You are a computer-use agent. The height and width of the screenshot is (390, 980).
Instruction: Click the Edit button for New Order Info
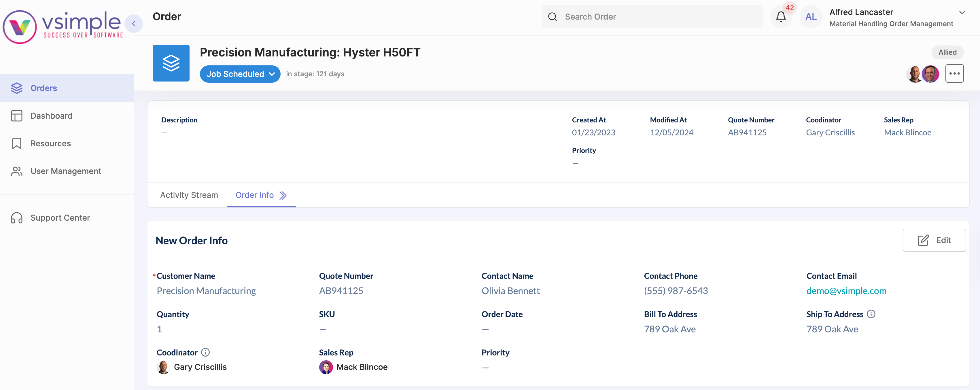[x=934, y=240]
